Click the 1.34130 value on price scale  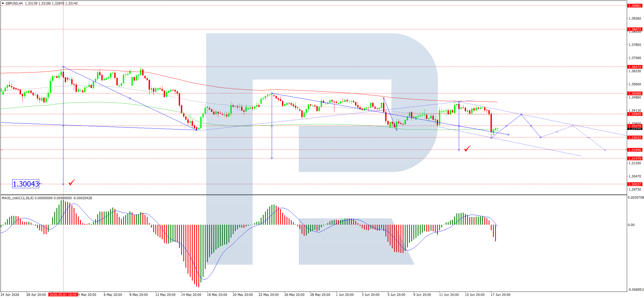[x=635, y=111]
